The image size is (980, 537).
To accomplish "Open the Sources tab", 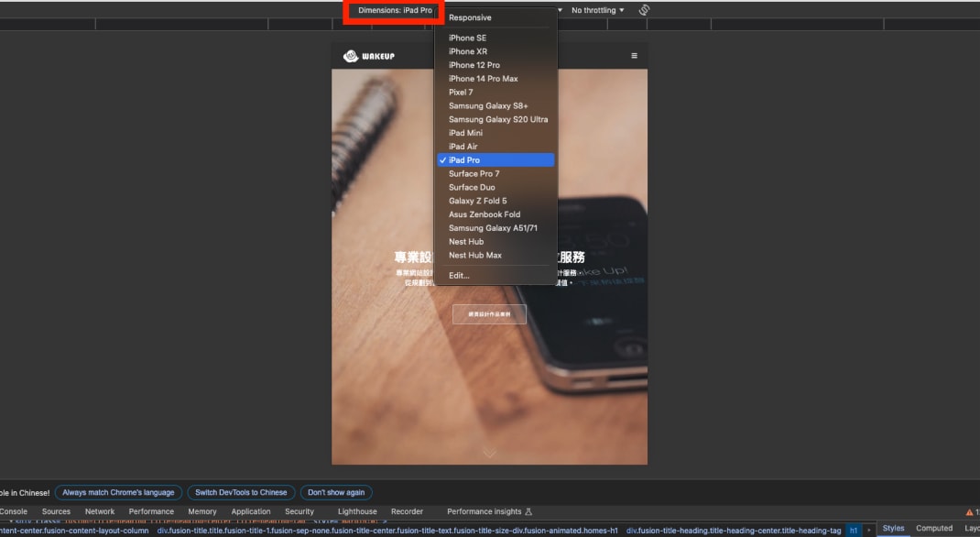I will (x=56, y=511).
